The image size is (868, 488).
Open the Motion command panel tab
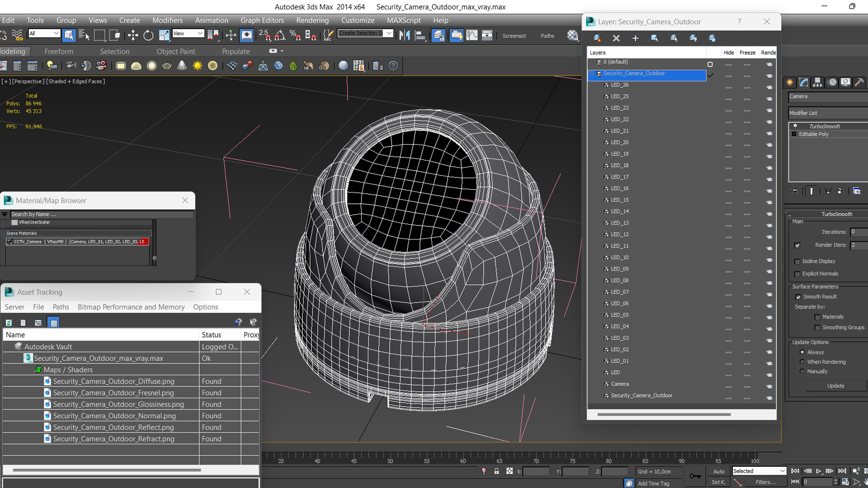[832, 82]
